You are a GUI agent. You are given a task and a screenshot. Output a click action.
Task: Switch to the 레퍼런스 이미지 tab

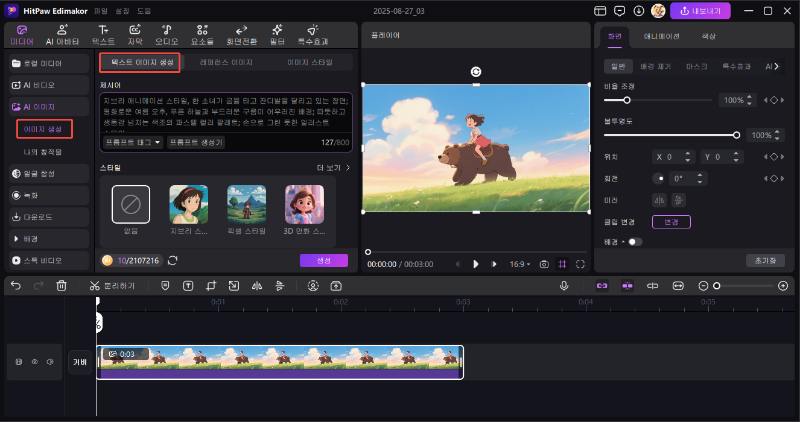(x=226, y=62)
